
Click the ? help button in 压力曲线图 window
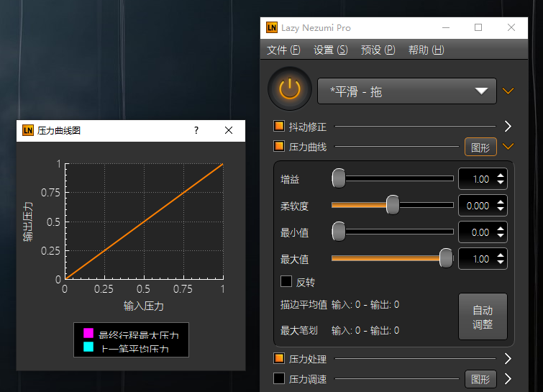coord(196,131)
